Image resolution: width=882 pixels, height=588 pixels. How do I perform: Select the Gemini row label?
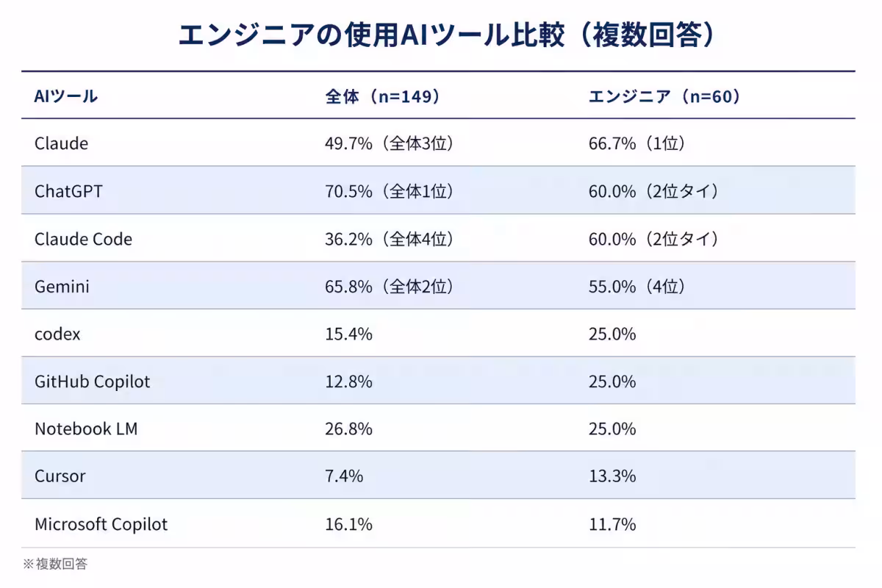[62, 287]
